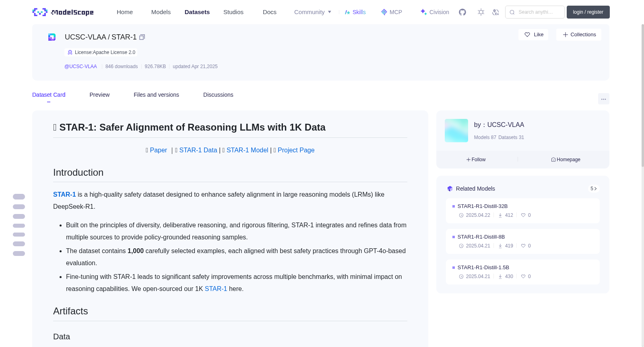Open the STAR-1 Data link

pyautogui.click(x=198, y=150)
